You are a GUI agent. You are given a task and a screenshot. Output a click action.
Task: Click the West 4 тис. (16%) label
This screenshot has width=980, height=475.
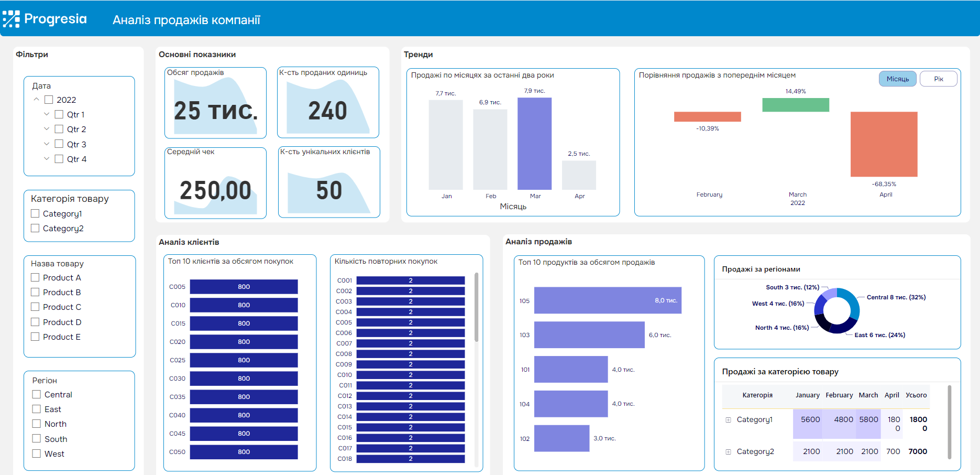[x=778, y=304]
